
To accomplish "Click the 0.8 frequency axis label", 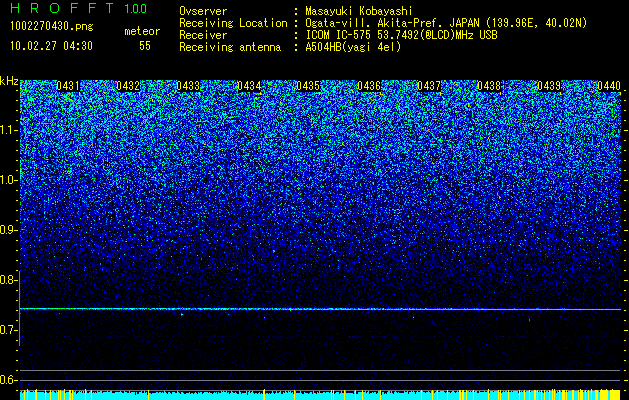I will pyautogui.click(x=7, y=280).
